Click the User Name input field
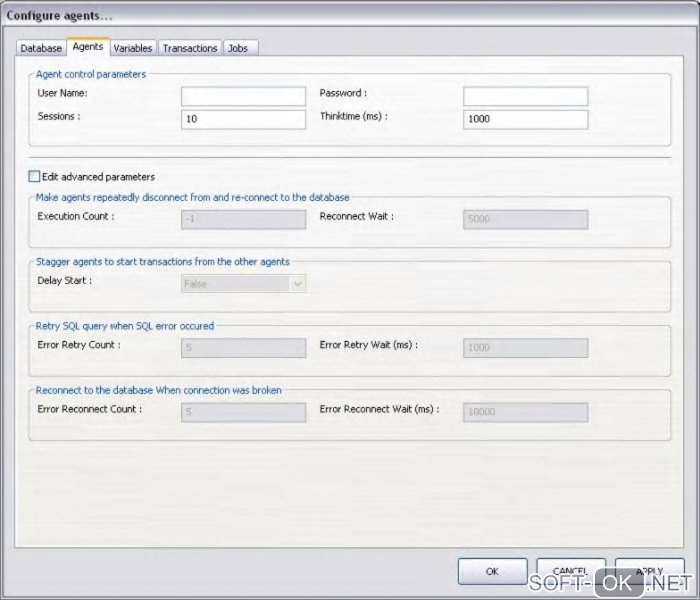This screenshot has height=600, width=700. [x=244, y=96]
